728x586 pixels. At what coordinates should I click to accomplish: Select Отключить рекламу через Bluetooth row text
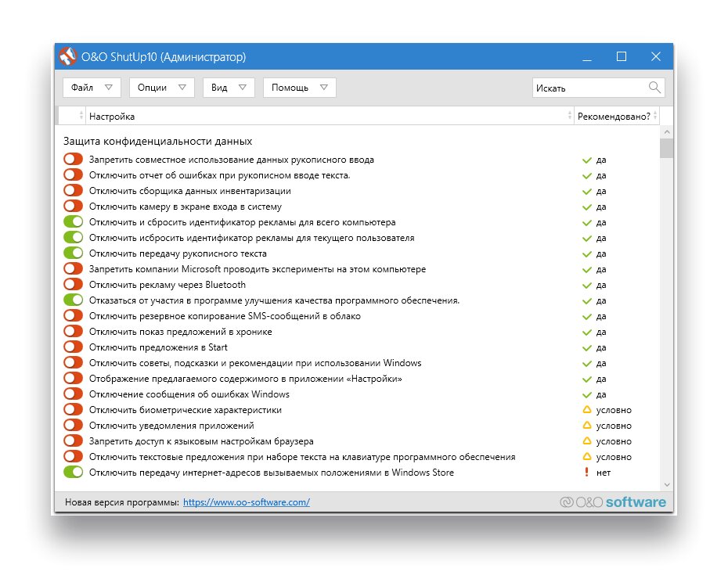pyautogui.click(x=168, y=285)
